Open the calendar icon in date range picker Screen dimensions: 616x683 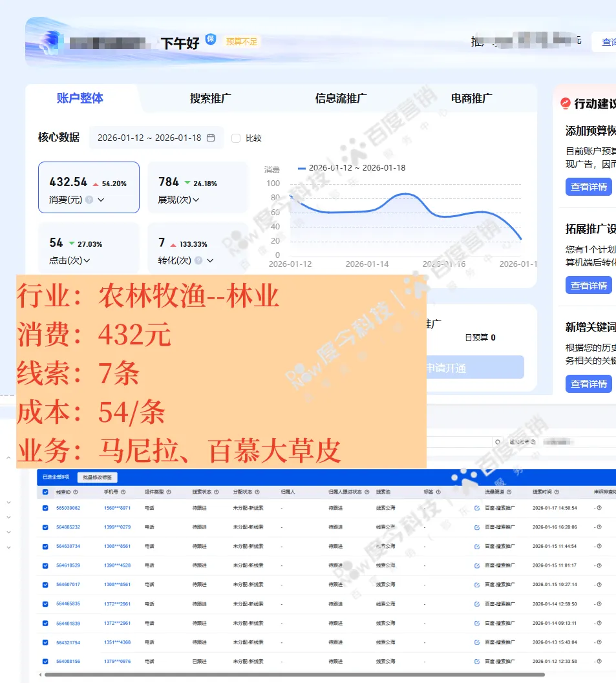pos(211,138)
